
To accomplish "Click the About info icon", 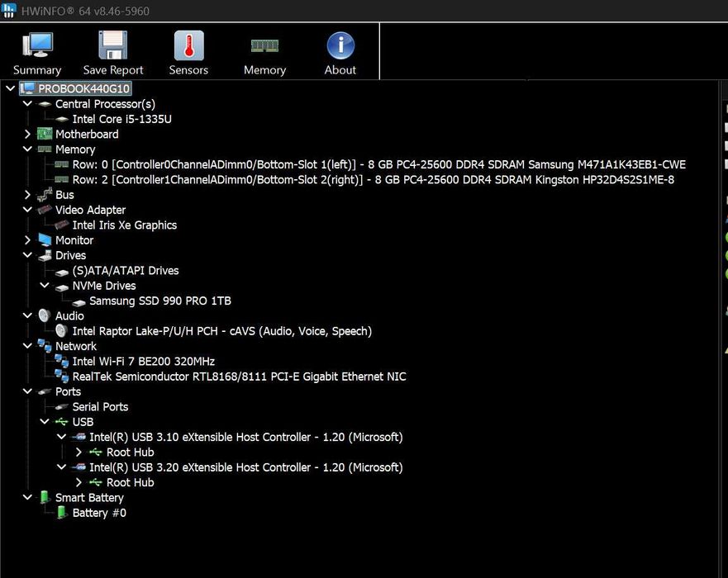I will tap(340, 45).
